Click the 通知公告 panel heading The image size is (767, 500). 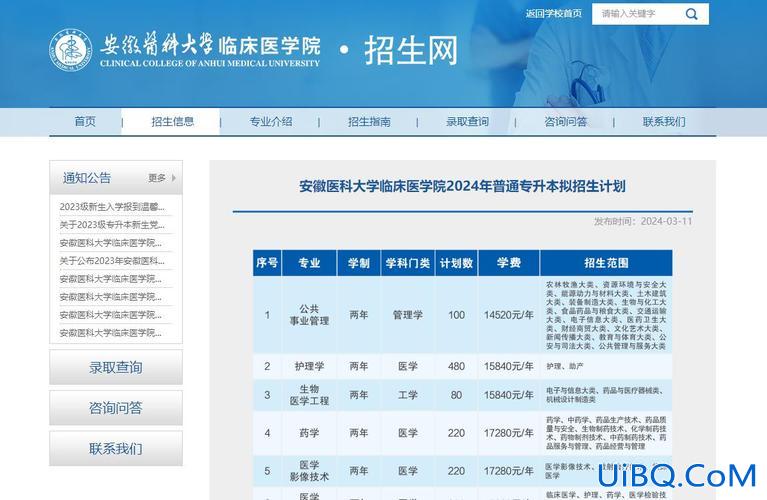tap(87, 178)
